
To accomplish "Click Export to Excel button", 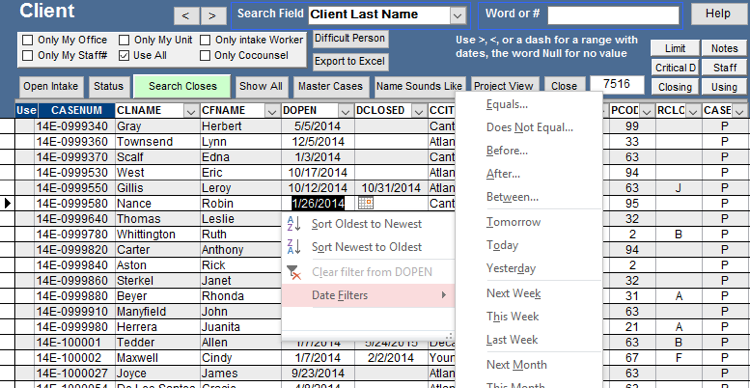I will click(x=351, y=61).
